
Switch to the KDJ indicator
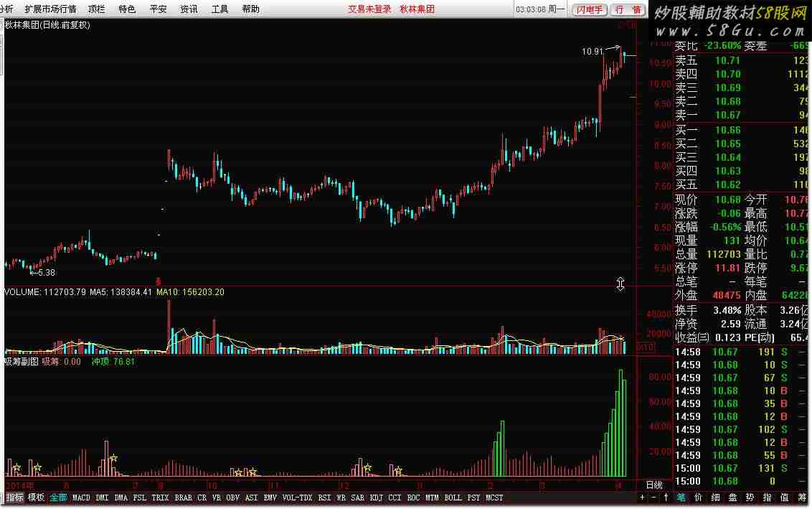(x=377, y=498)
